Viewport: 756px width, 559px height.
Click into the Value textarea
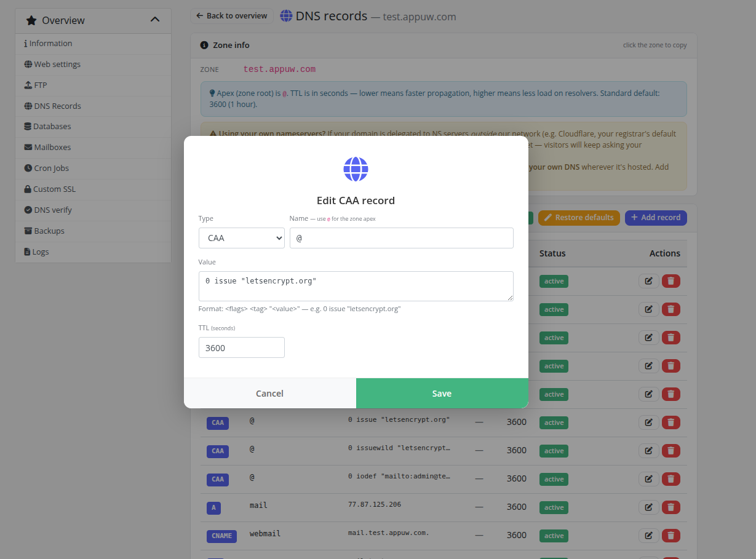pos(356,286)
